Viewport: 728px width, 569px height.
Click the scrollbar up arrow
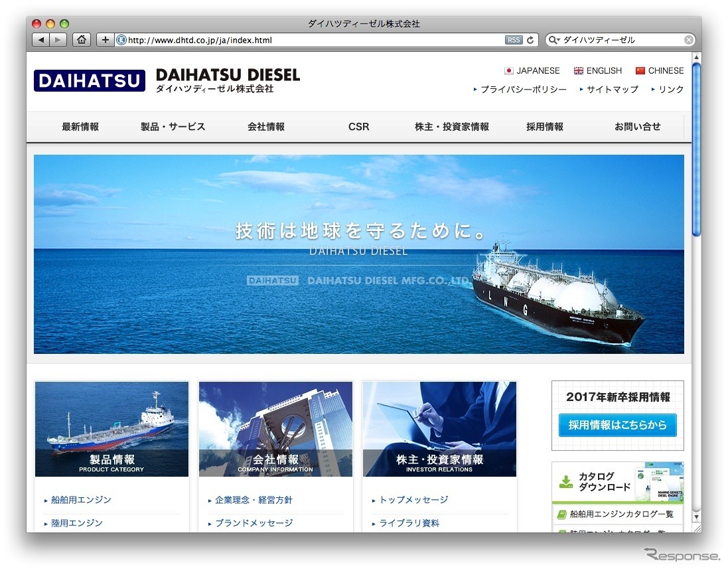[696, 56]
